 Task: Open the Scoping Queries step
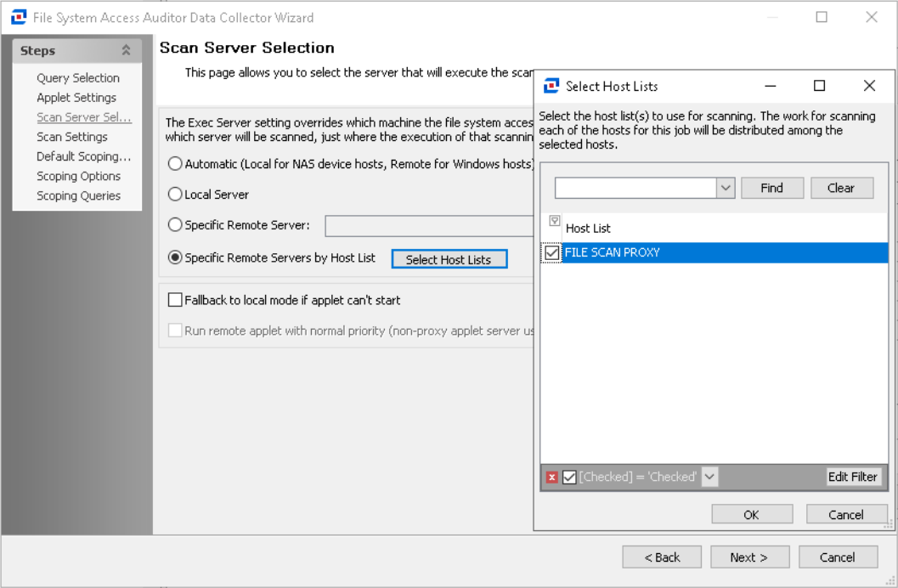(x=78, y=195)
